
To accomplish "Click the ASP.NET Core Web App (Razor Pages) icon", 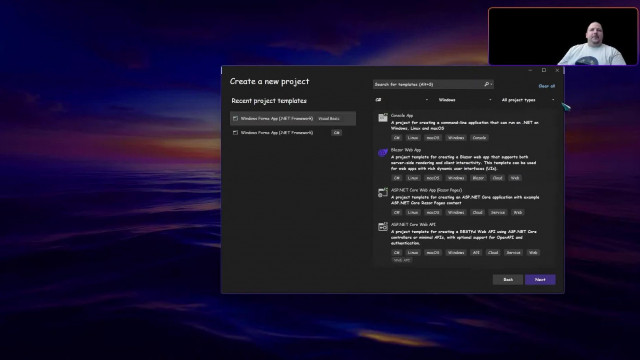I will pyautogui.click(x=382, y=193).
